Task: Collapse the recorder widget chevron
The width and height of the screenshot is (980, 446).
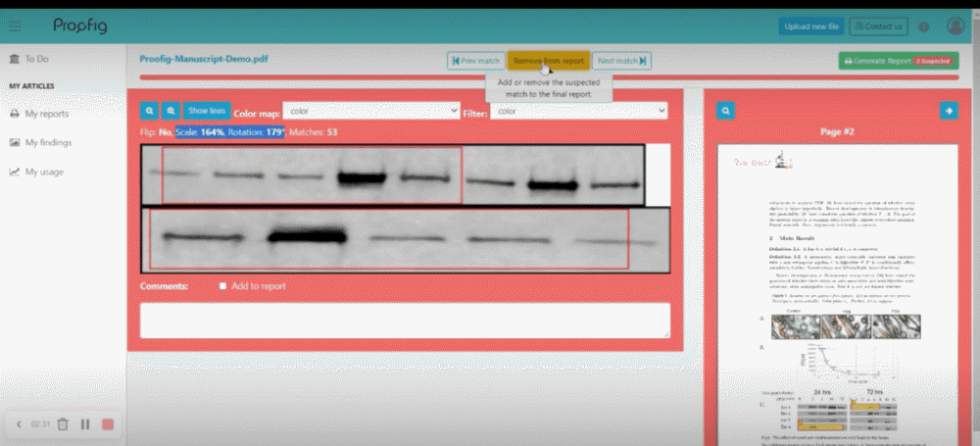Action: 19,424
